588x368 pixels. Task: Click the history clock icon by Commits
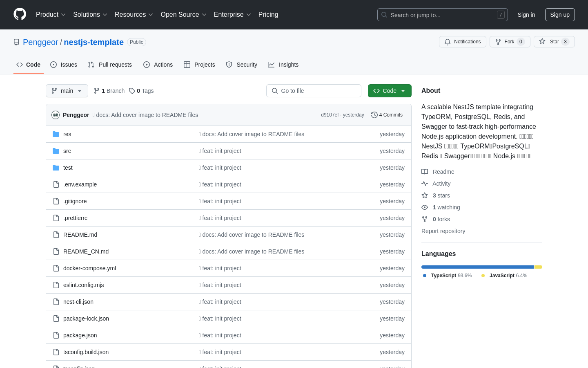click(374, 115)
